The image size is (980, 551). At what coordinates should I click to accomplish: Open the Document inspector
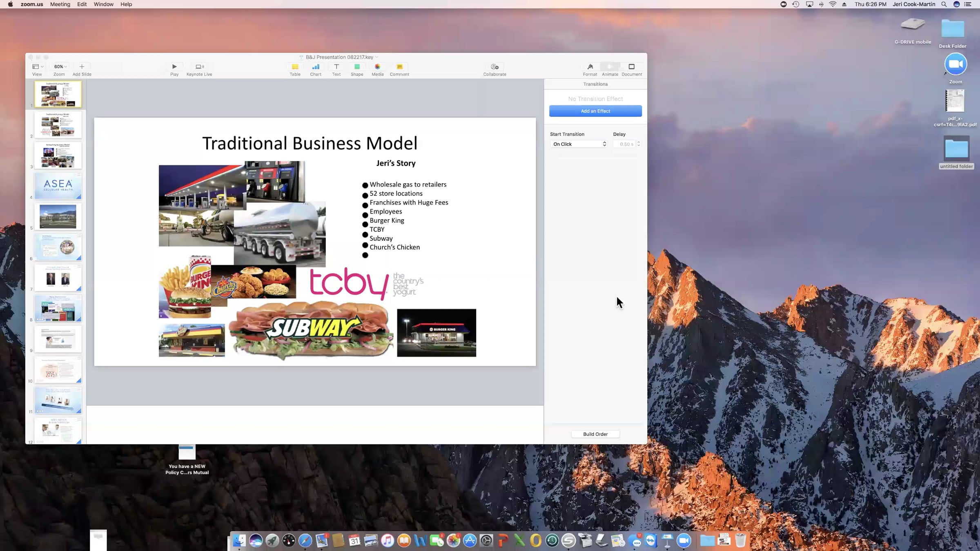632,67
